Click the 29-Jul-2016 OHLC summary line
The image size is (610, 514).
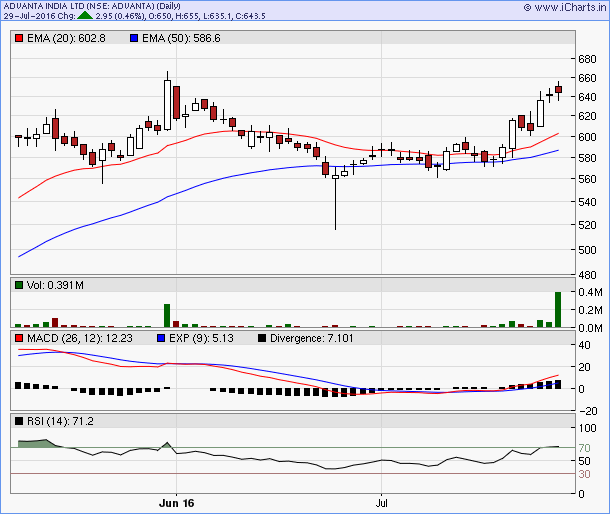pyautogui.click(x=134, y=16)
